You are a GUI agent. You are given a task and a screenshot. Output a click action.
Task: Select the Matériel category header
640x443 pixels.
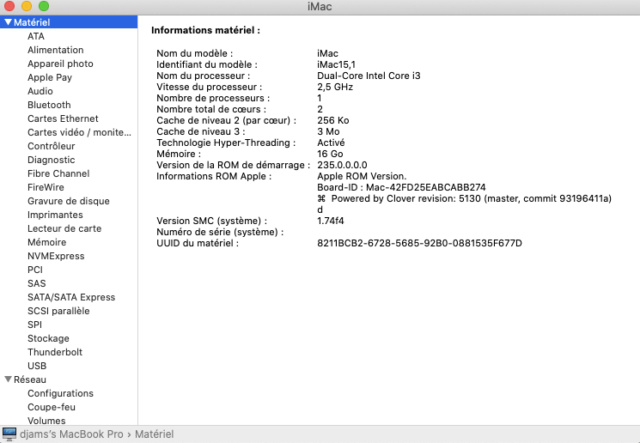click(69, 22)
